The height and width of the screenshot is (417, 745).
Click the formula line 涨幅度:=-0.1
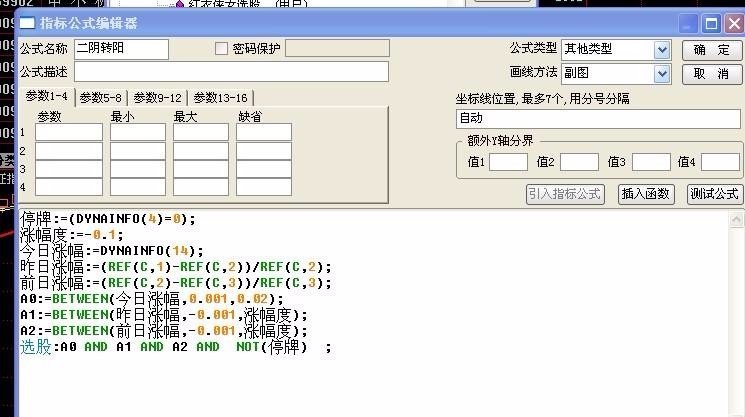click(72, 235)
